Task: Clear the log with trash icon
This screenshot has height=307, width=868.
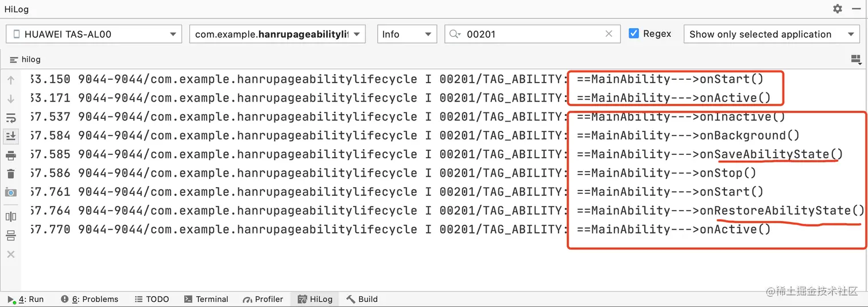Action: point(10,174)
